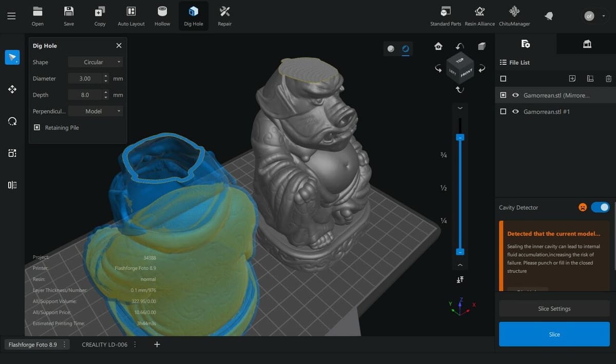This screenshot has width=616, height=364.
Task: Choose the Scale tool in left sidebar
Action: tap(12, 153)
